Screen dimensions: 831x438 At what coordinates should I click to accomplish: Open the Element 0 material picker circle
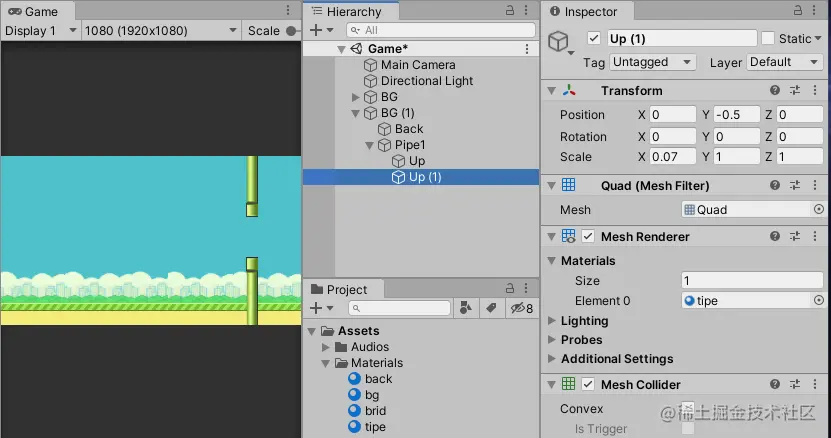[x=819, y=301]
